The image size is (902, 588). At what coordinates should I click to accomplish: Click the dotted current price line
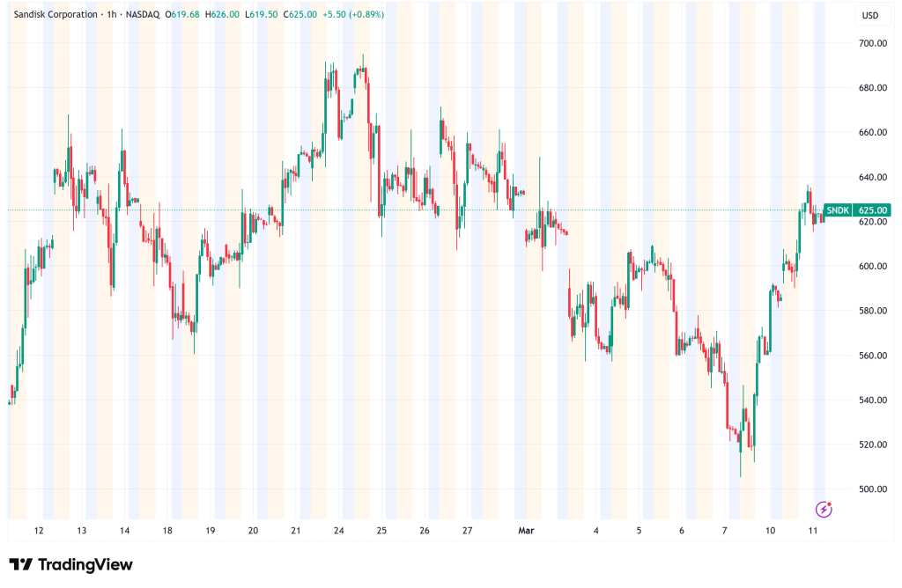pos(440,210)
